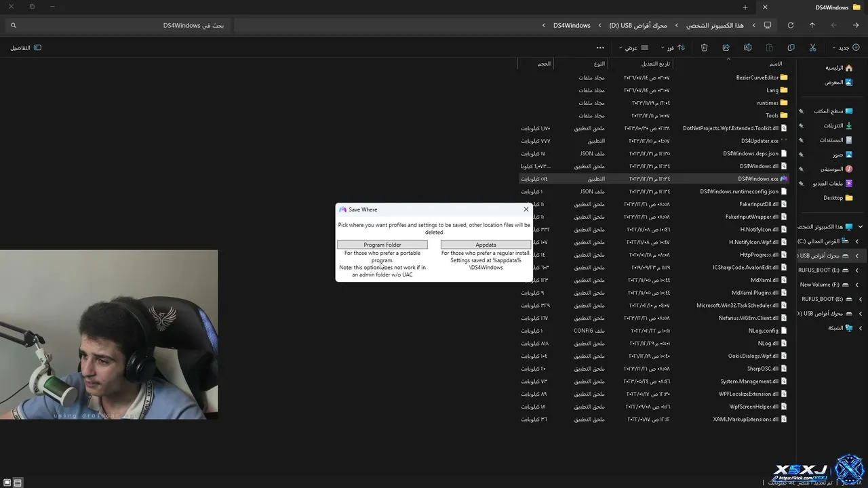Click DS4Windows segment in address breadcrumb
Viewport: 868px width, 488px height.
click(x=572, y=25)
